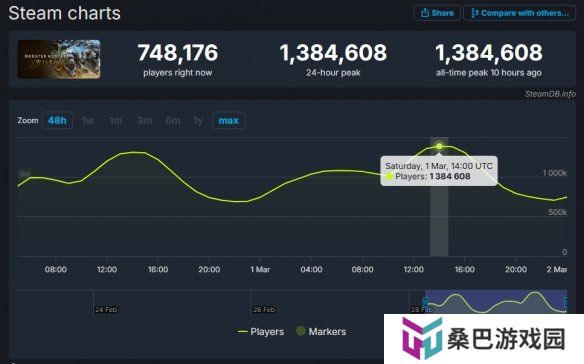Click the Share button
The width and height of the screenshot is (584, 364).
point(437,13)
